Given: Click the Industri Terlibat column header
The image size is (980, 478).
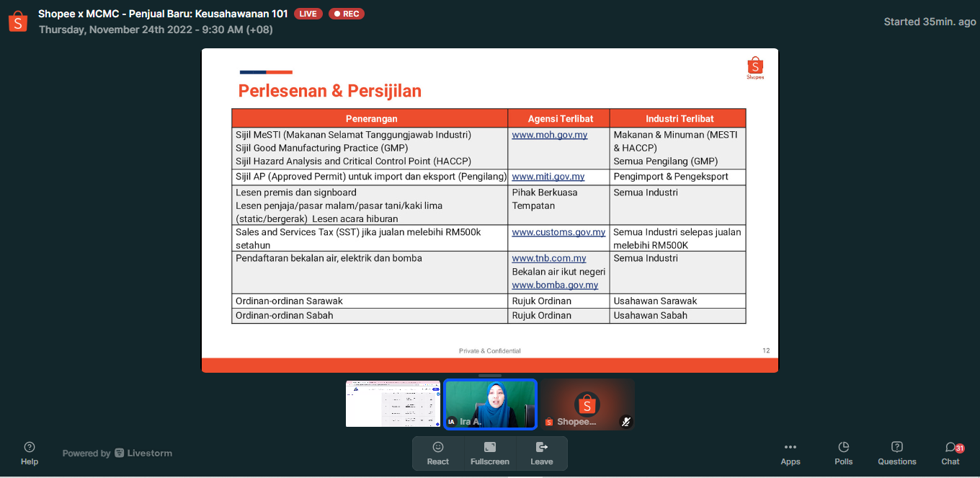Looking at the screenshot, I should [x=678, y=118].
